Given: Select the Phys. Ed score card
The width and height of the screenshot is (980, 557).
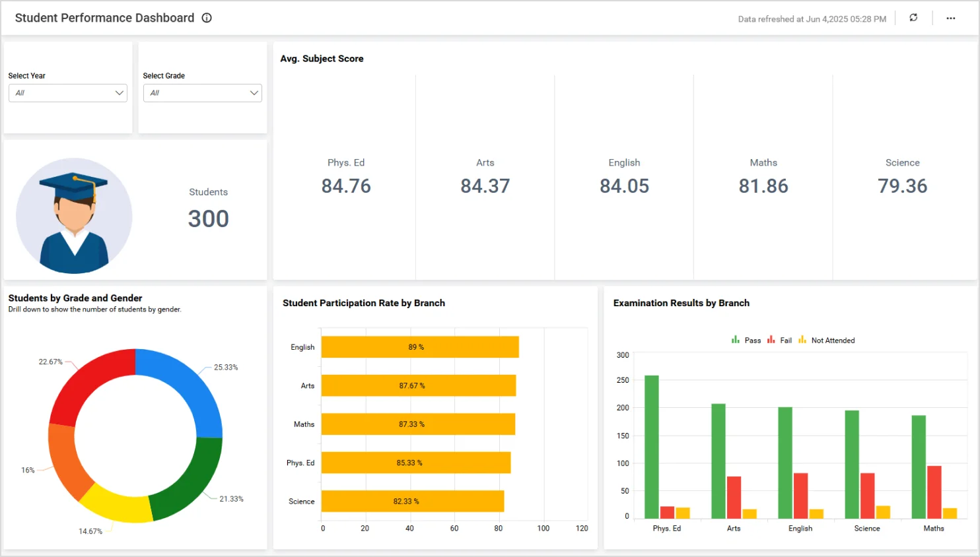Looking at the screenshot, I should (x=346, y=177).
